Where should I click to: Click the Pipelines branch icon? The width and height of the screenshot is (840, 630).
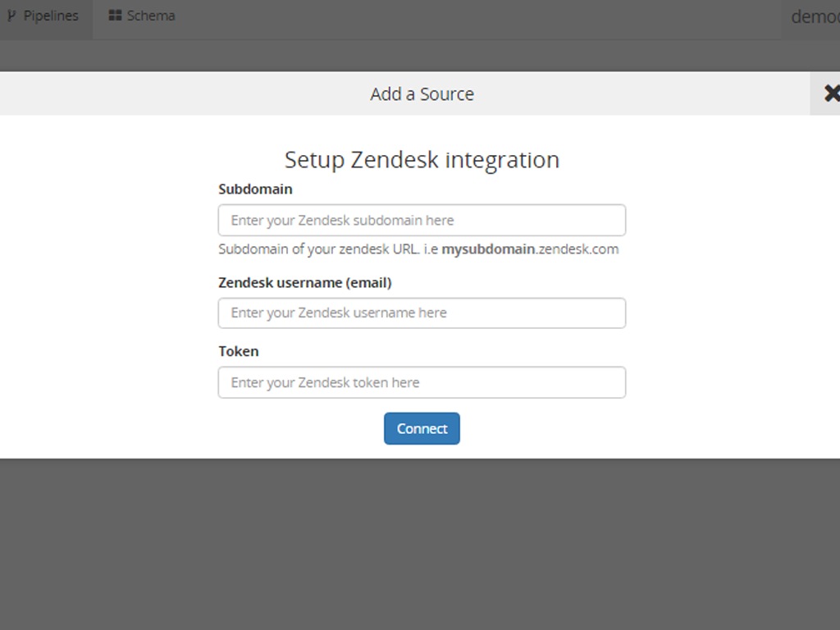(11, 16)
